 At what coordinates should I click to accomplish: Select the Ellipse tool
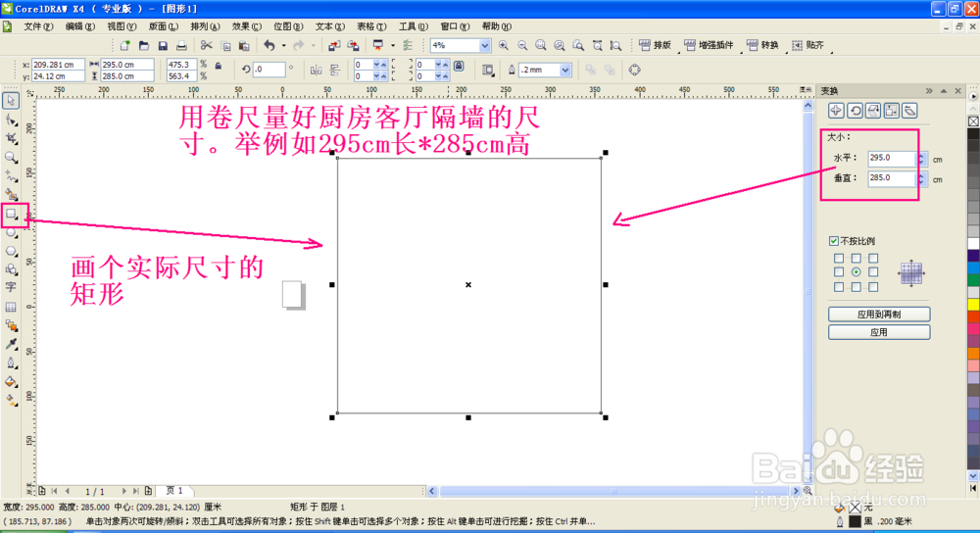tap(11, 232)
